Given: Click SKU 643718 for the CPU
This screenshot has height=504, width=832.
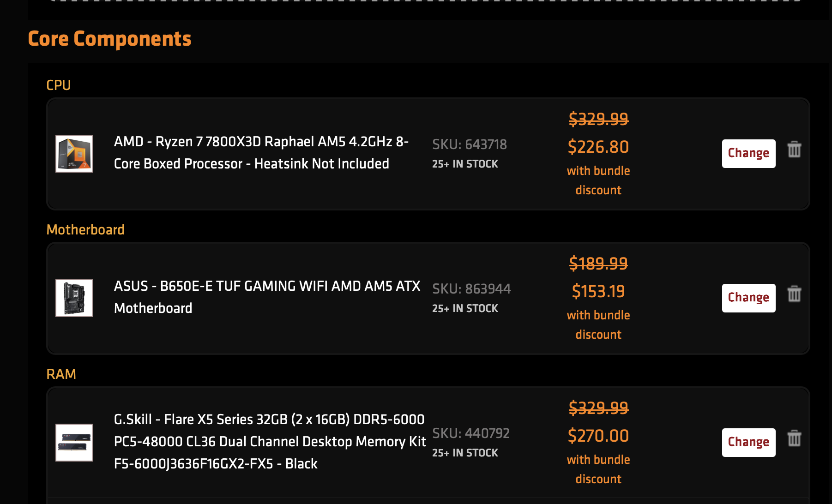Looking at the screenshot, I should [470, 144].
